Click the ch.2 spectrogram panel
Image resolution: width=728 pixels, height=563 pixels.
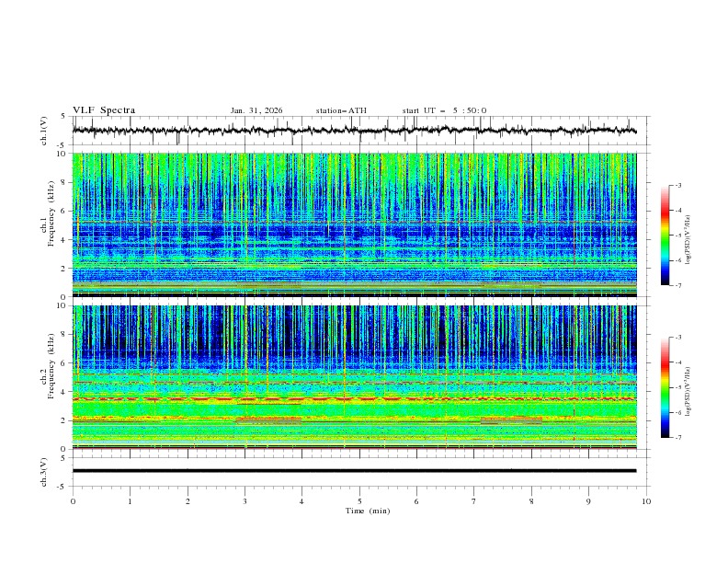(354, 377)
